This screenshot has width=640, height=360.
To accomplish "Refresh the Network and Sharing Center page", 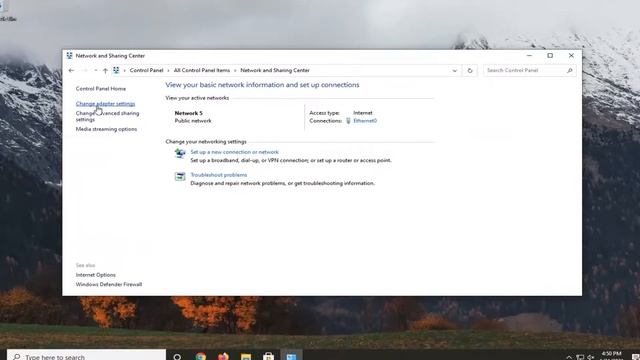I will 470,71.
